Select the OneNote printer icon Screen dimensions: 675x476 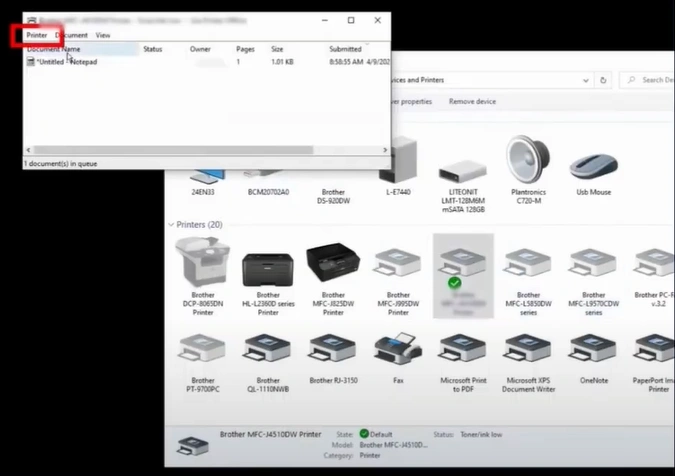click(x=593, y=350)
